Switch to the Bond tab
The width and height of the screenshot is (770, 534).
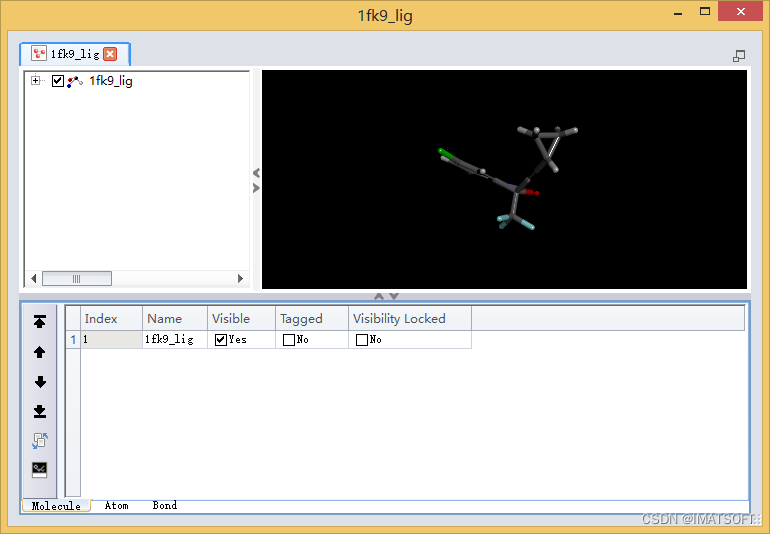click(165, 506)
